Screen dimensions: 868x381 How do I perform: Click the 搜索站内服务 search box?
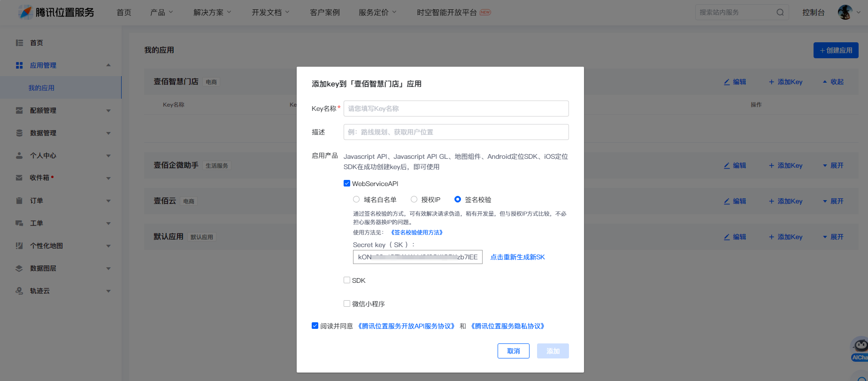742,12
